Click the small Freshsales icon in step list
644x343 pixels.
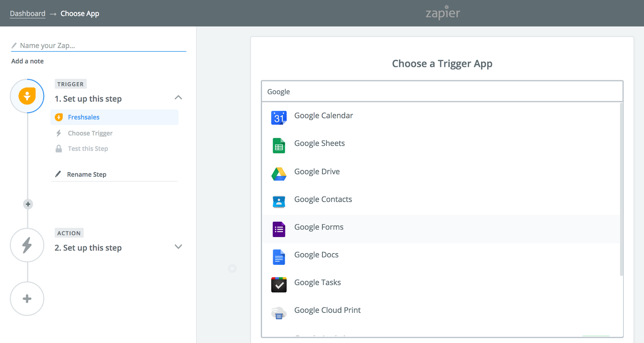point(59,117)
